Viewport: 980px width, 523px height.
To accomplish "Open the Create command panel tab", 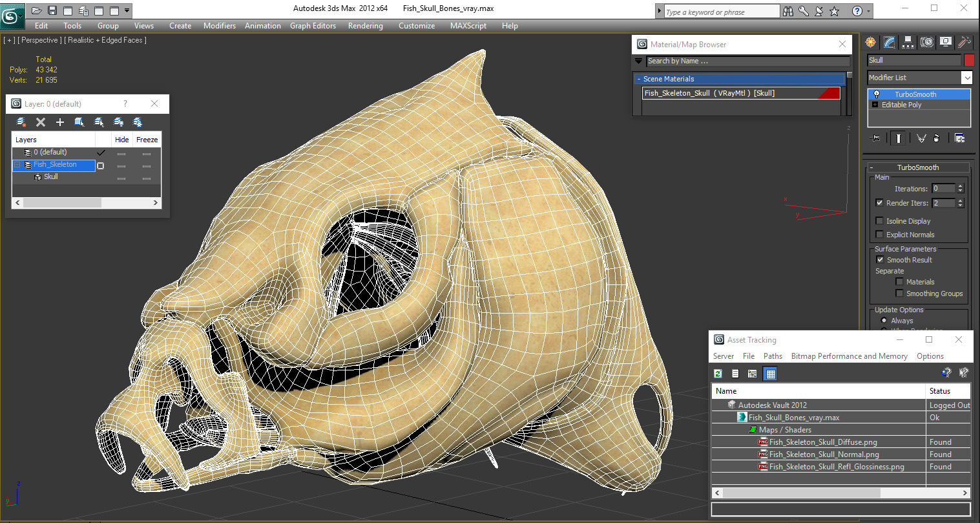I will point(871,43).
